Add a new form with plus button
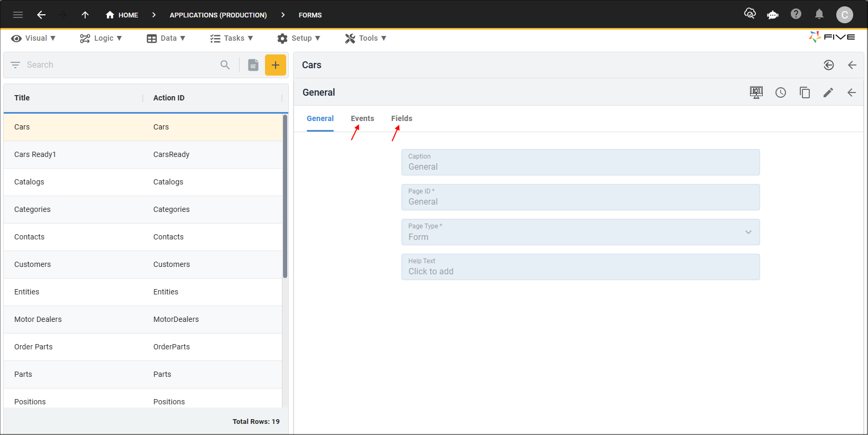This screenshot has height=435, width=868. click(x=276, y=65)
